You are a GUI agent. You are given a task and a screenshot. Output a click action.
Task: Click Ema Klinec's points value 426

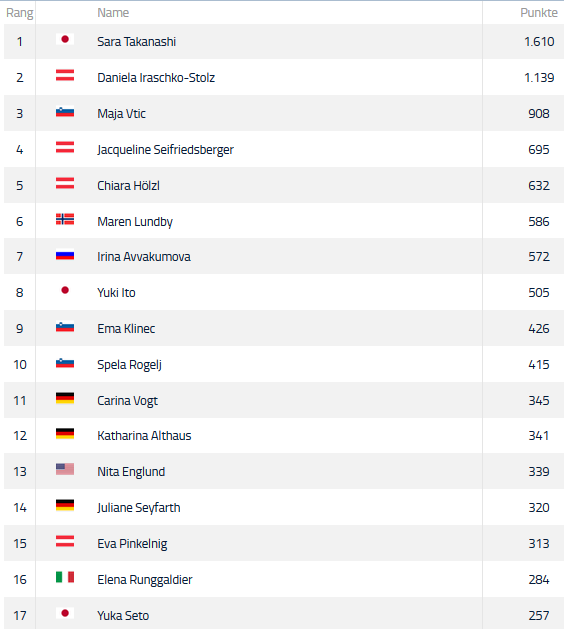click(x=539, y=329)
